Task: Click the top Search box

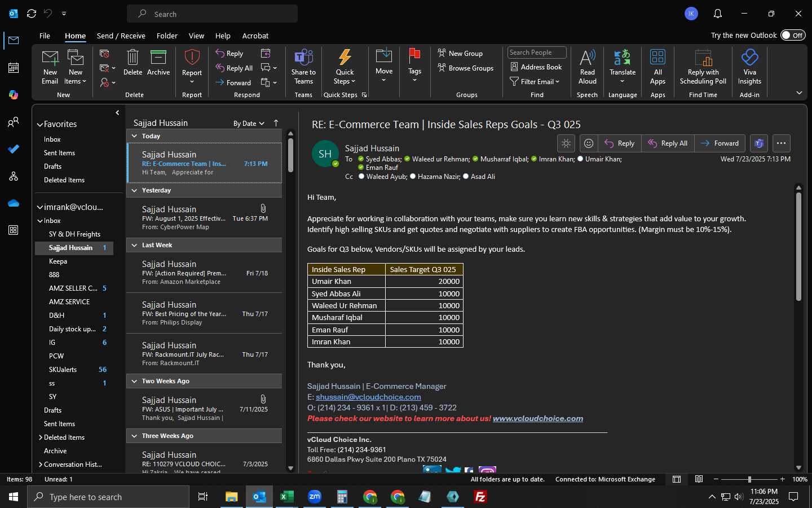Action: 212,14
